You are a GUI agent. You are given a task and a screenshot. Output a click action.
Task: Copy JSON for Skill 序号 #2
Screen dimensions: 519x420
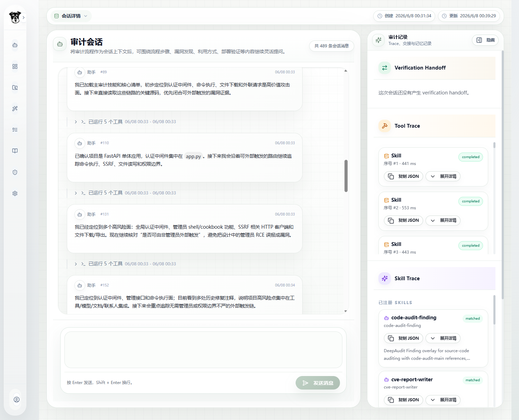coord(403,220)
